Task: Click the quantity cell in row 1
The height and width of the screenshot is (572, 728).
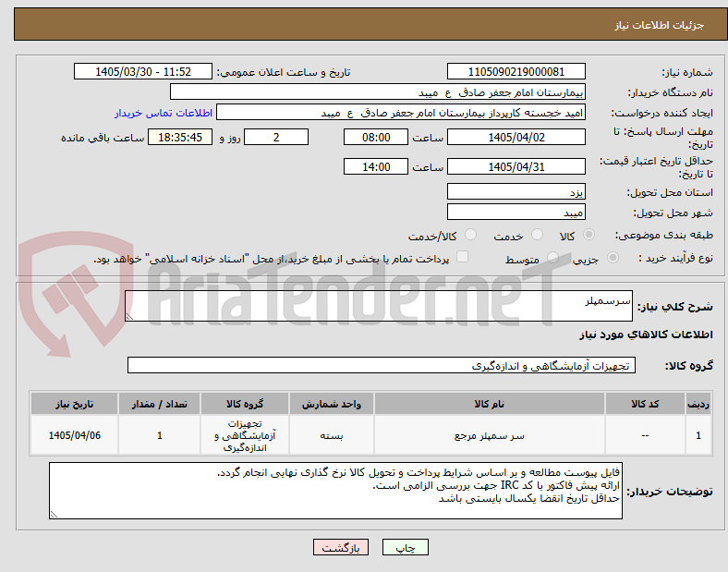Action: coord(159,435)
